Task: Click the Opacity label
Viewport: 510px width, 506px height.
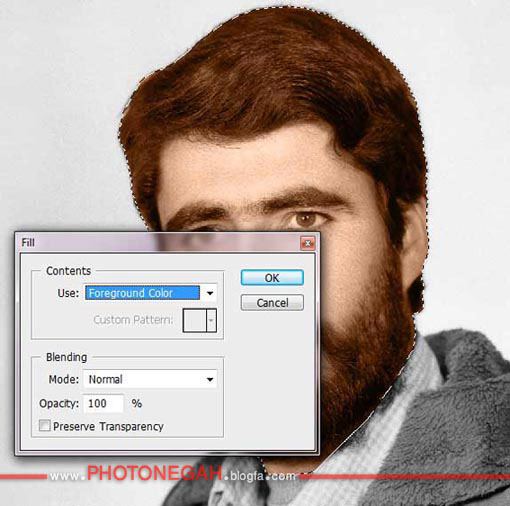Action: 59,404
